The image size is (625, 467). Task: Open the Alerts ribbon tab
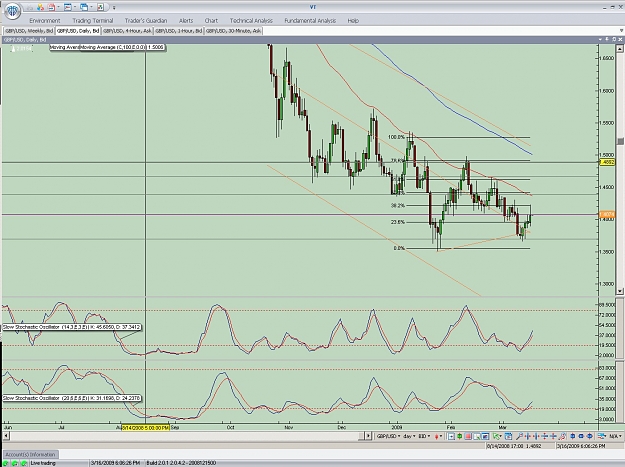click(186, 20)
